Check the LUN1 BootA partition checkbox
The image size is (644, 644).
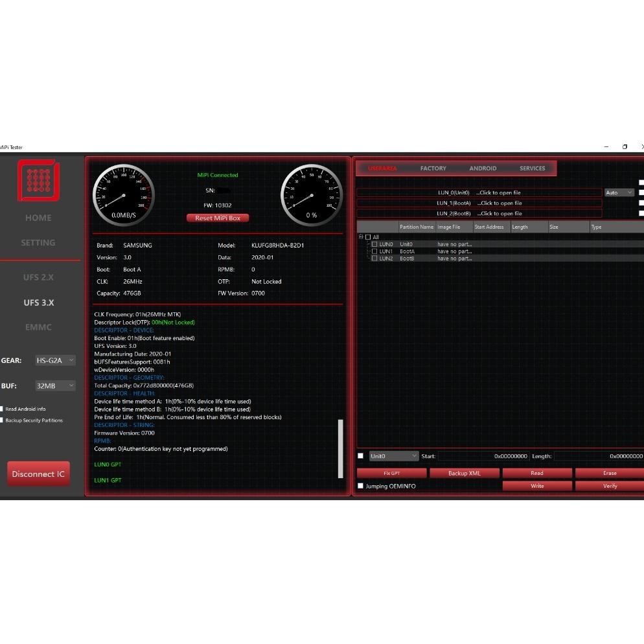(x=374, y=251)
